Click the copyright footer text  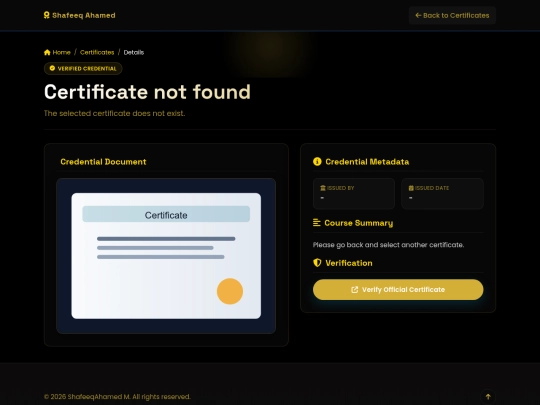[117, 397]
